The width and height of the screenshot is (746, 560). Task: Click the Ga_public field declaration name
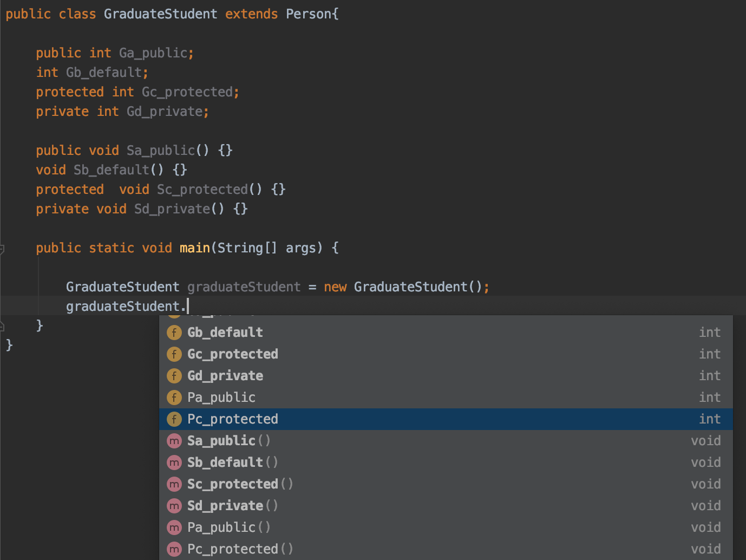coord(153,53)
